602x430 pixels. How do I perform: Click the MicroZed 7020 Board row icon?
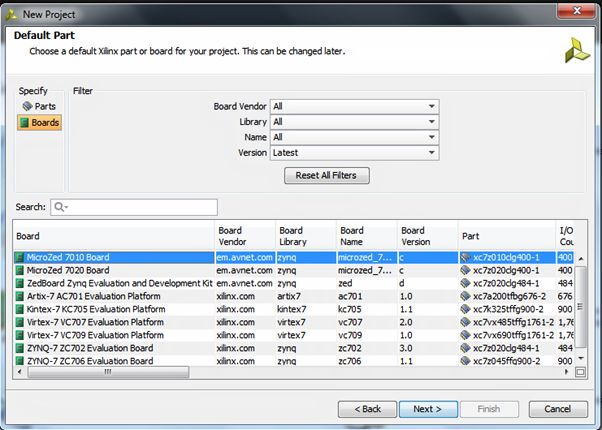(x=20, y=270)
